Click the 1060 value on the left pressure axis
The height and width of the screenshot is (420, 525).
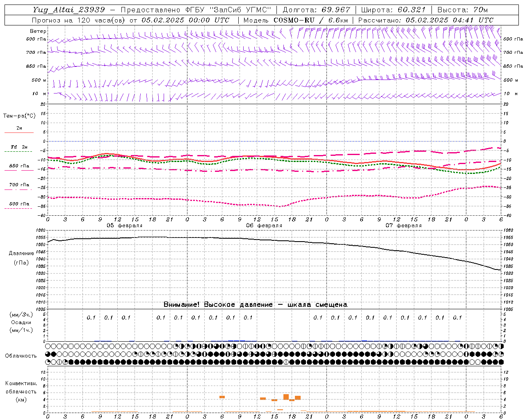(42, 231)
